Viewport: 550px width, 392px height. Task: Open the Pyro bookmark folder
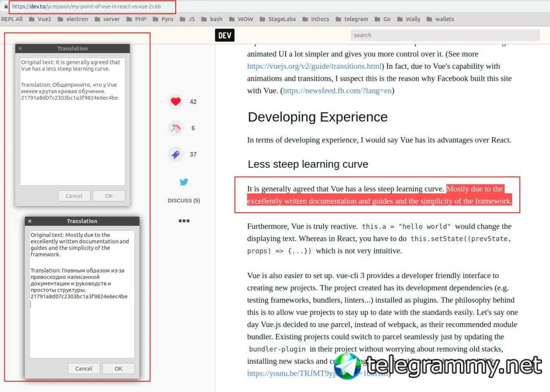point(163,19)
